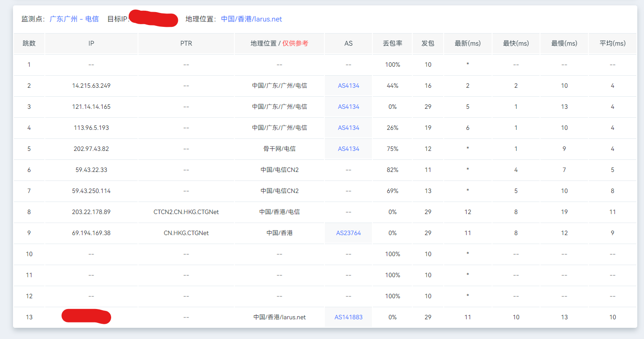The height and width of the screenshot is (339, 644).
Task: Click the 丢包率 column header
Action: pyautogui.click(x=392, y=43)
